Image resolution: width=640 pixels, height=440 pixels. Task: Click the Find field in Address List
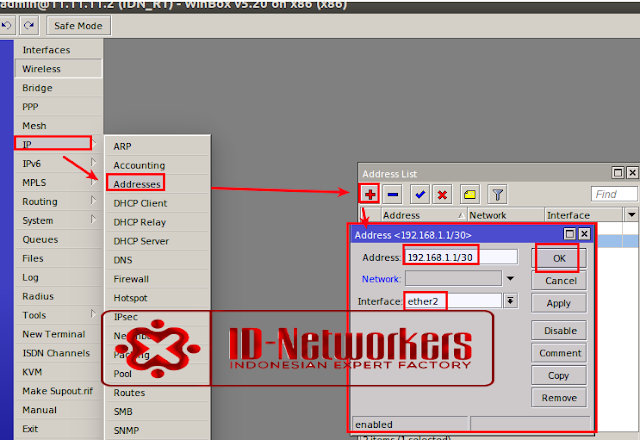tap(614, 194)
